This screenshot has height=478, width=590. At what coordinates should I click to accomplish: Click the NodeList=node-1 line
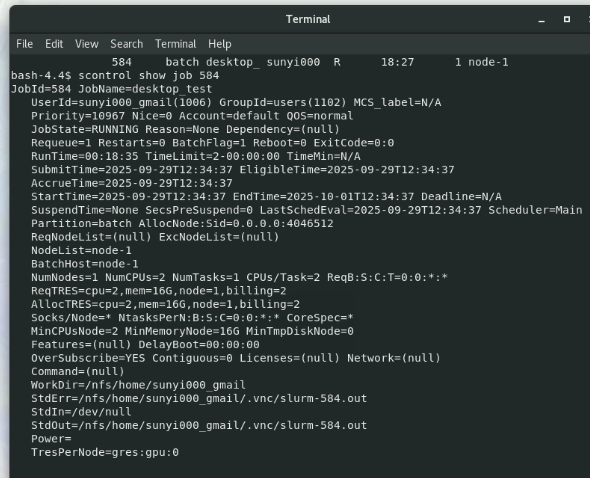point(81,251)
